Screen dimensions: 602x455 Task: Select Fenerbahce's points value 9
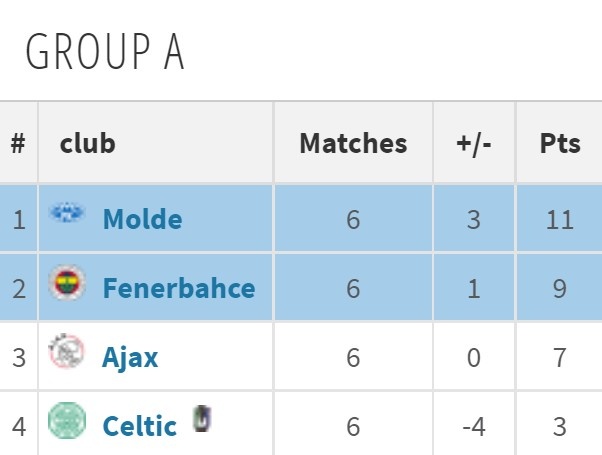pos(559,288)
